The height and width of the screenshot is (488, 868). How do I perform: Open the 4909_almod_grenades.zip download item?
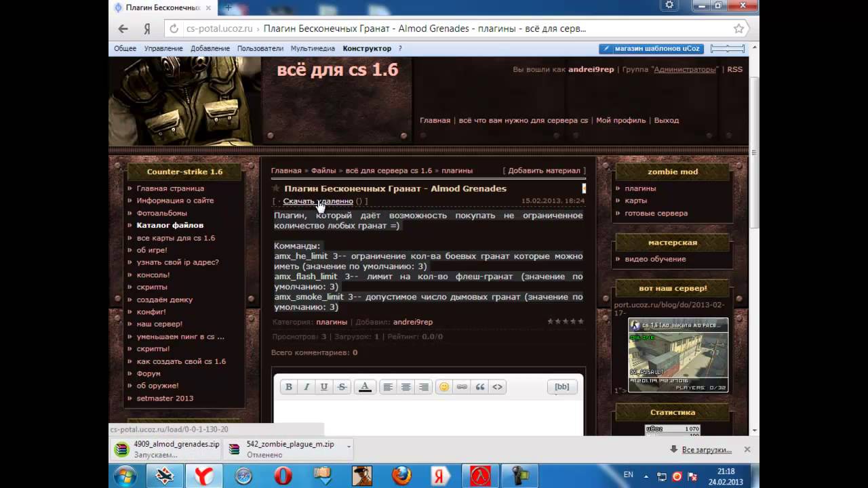click(167, 449)
